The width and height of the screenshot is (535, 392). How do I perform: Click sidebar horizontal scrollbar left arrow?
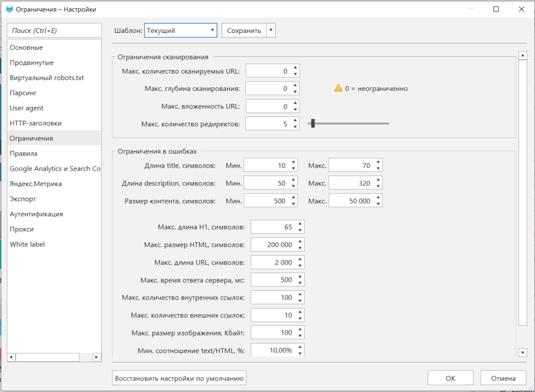[11, 357]
